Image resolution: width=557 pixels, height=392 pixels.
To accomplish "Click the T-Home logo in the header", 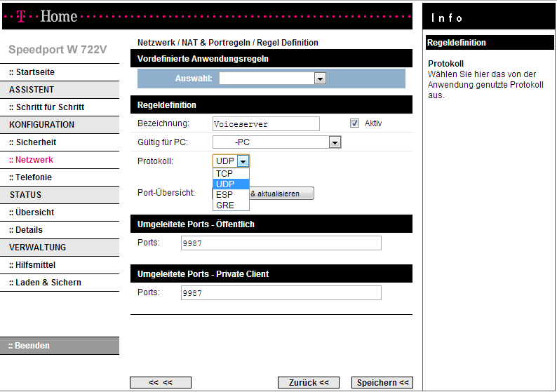I will [x=46, y=16].
